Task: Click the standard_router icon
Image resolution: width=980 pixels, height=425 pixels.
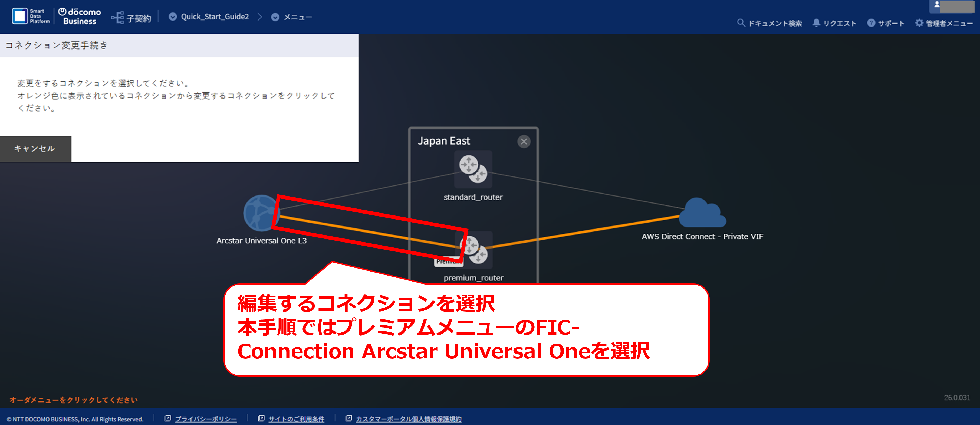Action: pos(473,169)
